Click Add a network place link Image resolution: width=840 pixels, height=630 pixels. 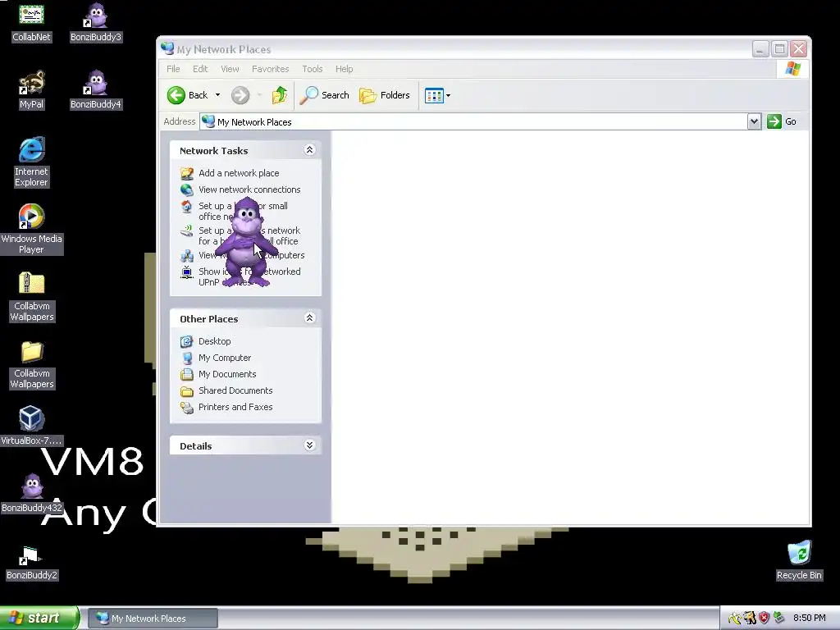(239, 173)
